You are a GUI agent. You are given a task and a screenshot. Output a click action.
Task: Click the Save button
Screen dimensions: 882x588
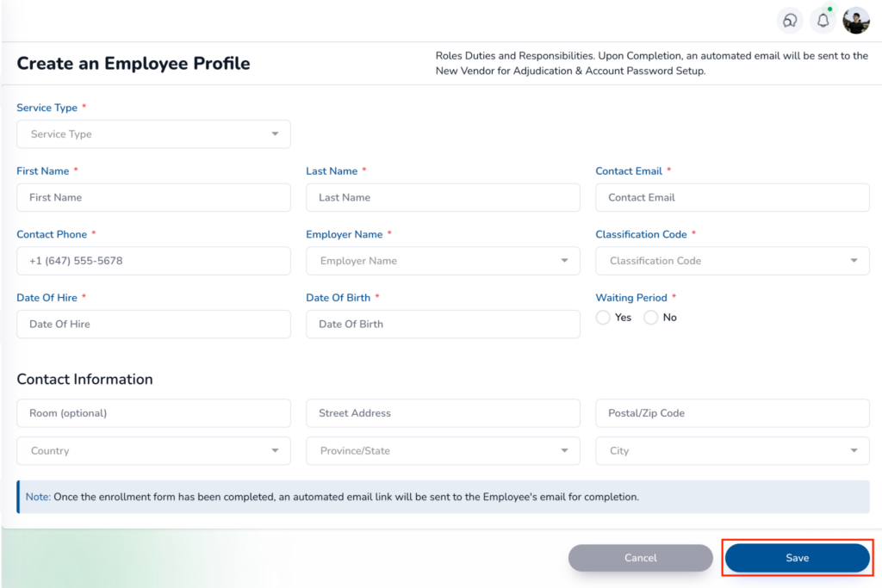click(797, 558)
